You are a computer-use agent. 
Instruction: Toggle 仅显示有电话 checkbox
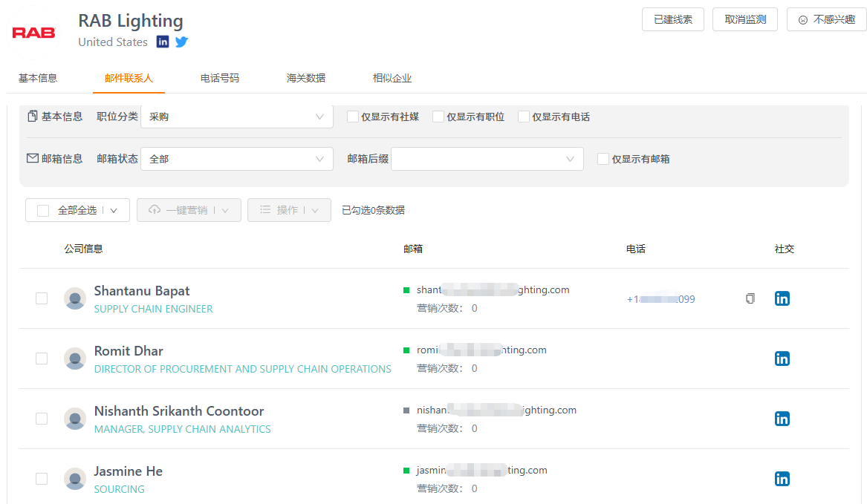[x=524, y=117]
